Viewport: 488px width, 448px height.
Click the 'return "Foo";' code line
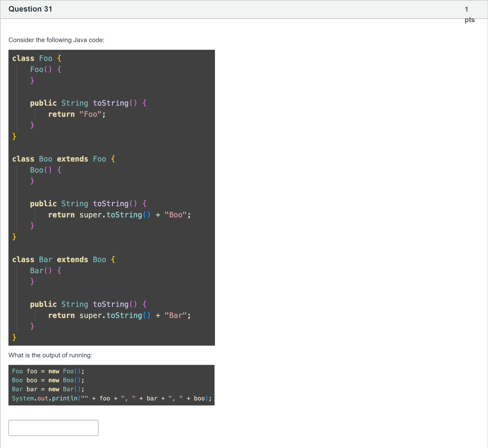coord(77,114)
